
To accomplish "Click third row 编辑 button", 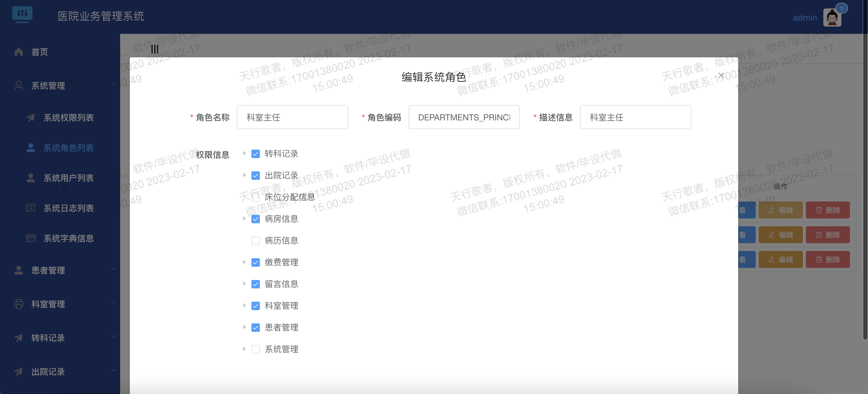I will [x=780, y=260].
